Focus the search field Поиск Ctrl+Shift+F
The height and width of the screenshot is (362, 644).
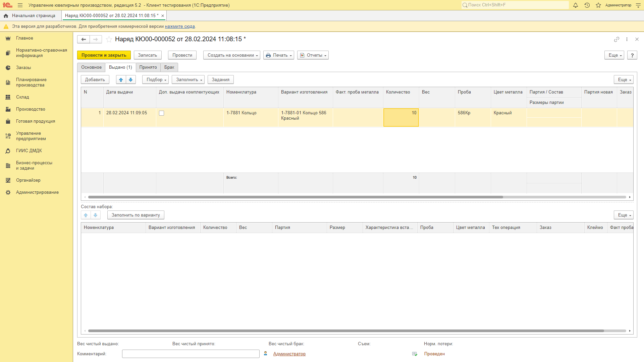point(515,5)
